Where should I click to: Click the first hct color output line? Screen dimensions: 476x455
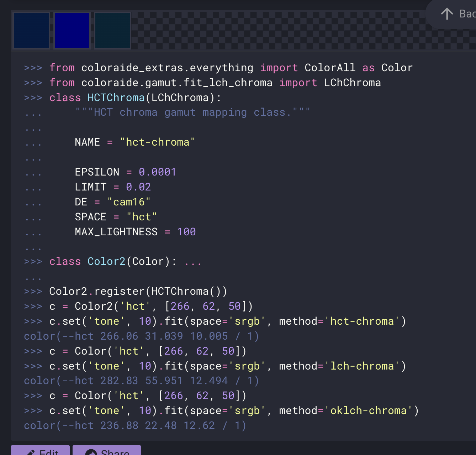(141, 336)
